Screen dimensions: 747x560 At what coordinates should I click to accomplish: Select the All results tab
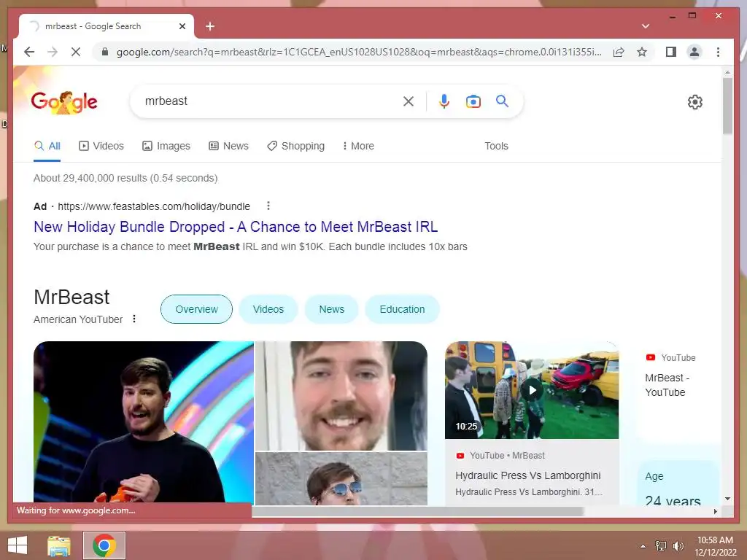pyautogui.click(x=47, y=146)
